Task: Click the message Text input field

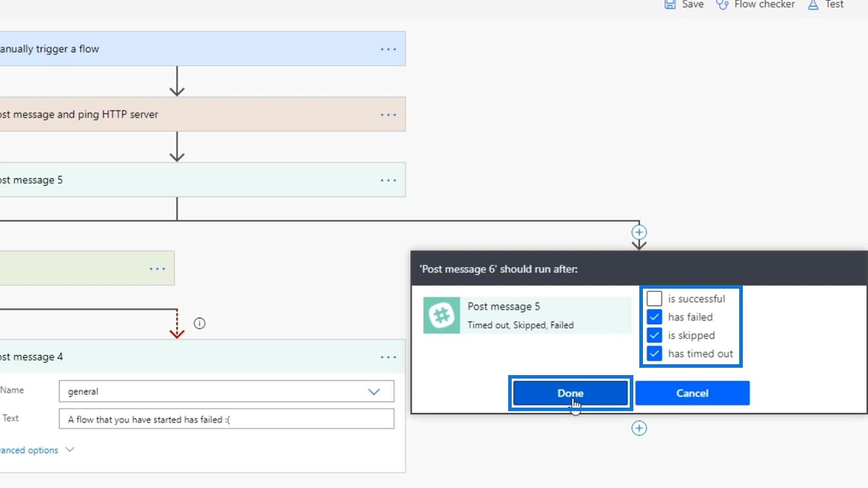Action: [227, 419]
